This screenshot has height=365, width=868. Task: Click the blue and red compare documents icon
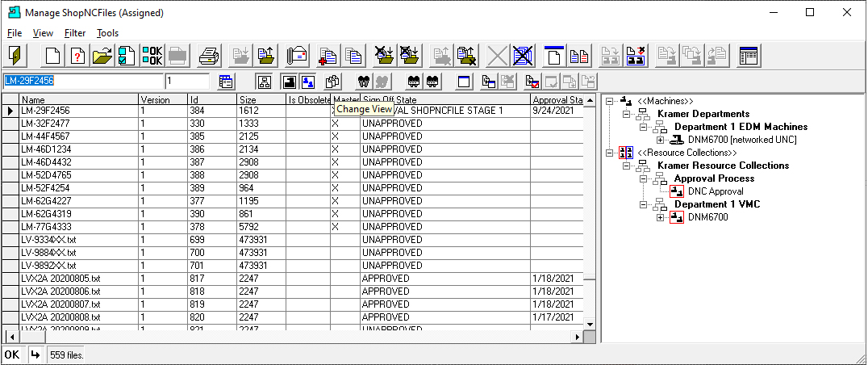coord(579,56)
